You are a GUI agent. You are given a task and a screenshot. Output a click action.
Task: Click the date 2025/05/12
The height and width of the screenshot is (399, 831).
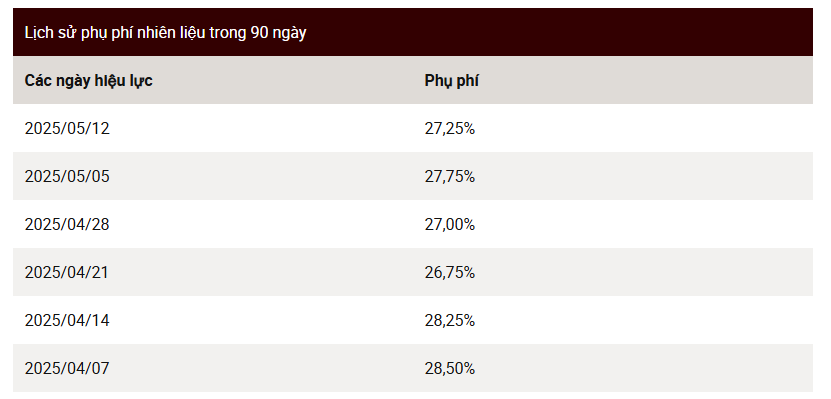click(x=67, y=128)
